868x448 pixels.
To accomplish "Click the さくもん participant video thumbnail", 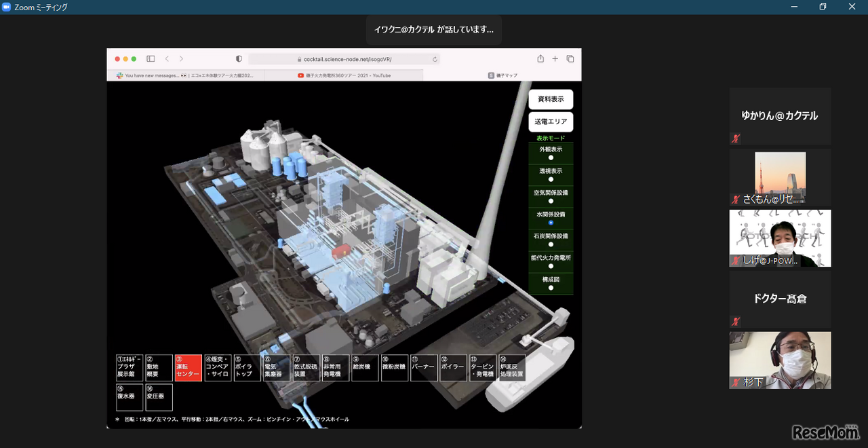I will (x=780, y=177).
